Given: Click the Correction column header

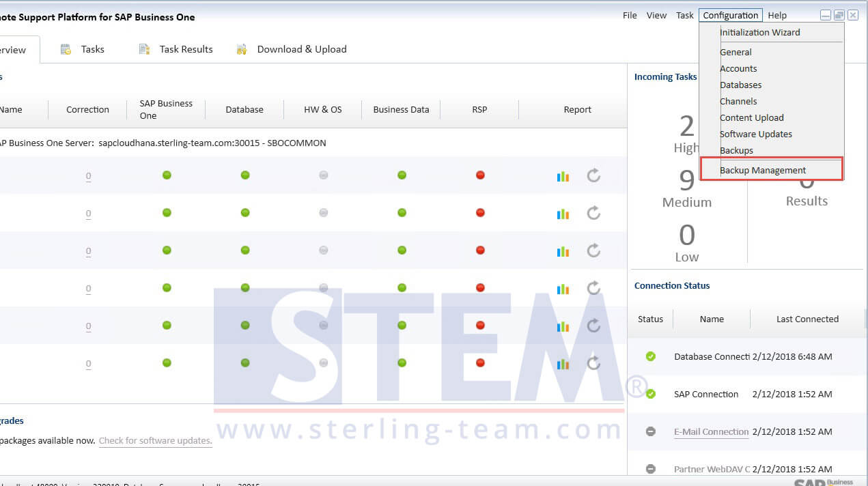Looking at the screenshot, I should 87,109.
